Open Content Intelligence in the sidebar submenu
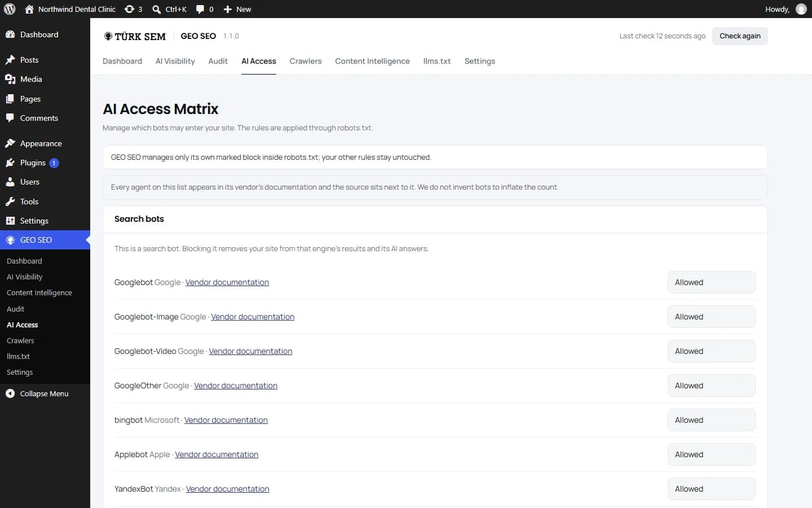This screenshot has width=812, height=508. [x=39, y=292]
